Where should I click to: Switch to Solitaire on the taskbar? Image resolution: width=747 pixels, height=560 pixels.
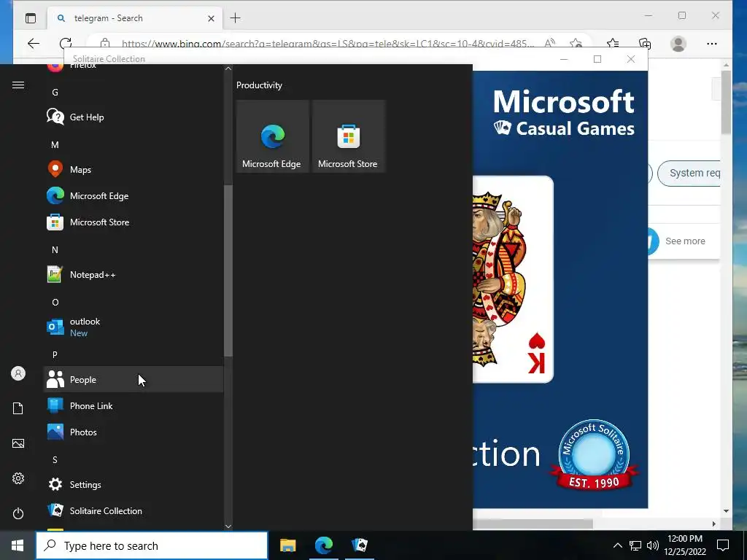tap(360, 545)
